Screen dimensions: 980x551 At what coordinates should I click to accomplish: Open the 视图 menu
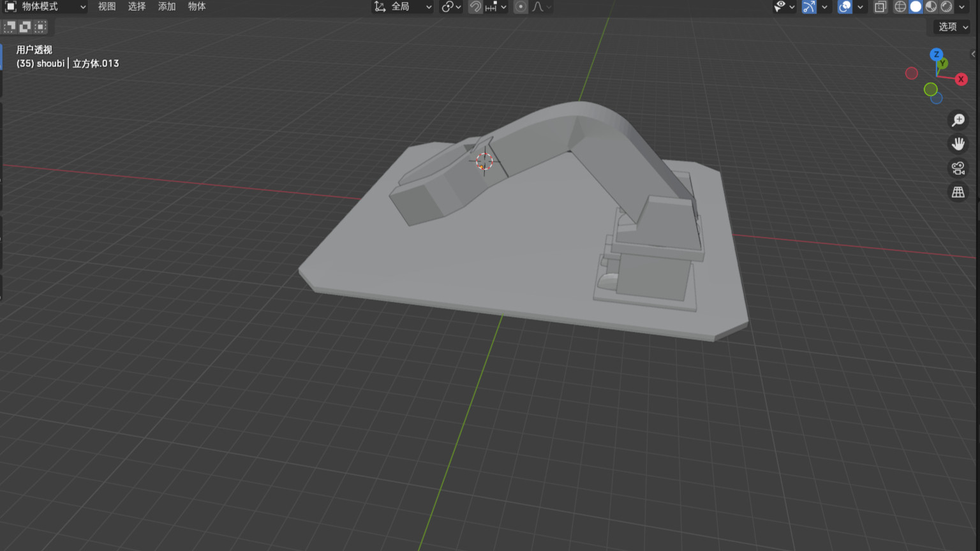tap(107, 6)
